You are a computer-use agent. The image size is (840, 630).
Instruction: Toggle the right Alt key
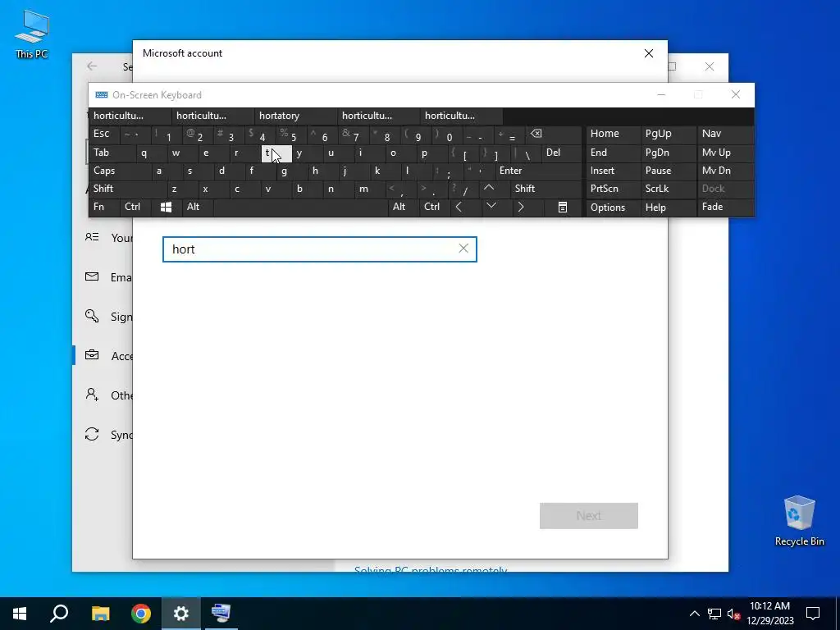point(404,208)
